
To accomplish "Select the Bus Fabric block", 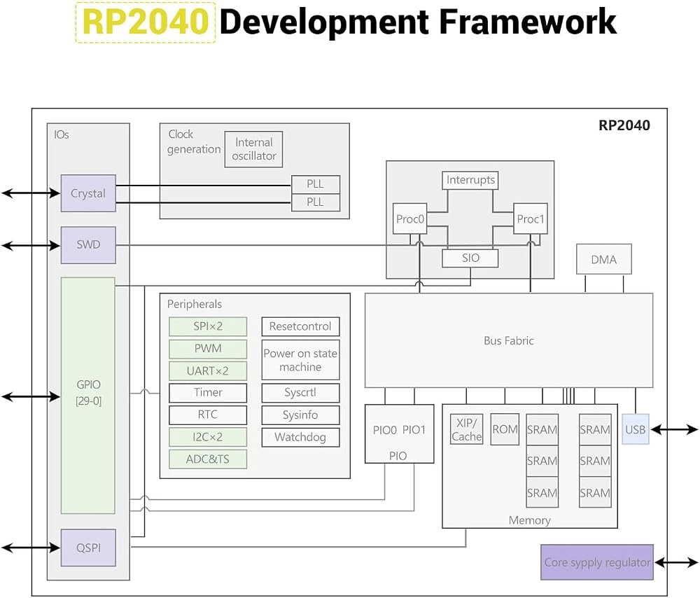I will tap(509, 341).
